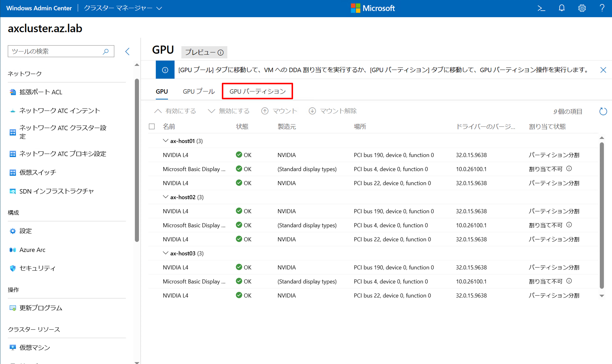Sort by the ドライバーのバージョン column header
Image resolution: width=612 pixels, height=364 pixels.
click(x=485, y=127)
